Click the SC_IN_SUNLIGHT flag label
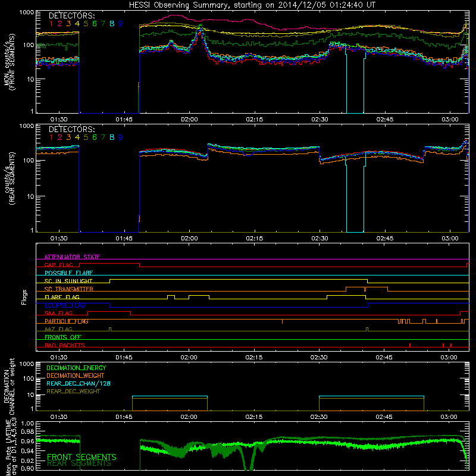The height and width of the screenshot is (476, 476). (x=68, y=281)
